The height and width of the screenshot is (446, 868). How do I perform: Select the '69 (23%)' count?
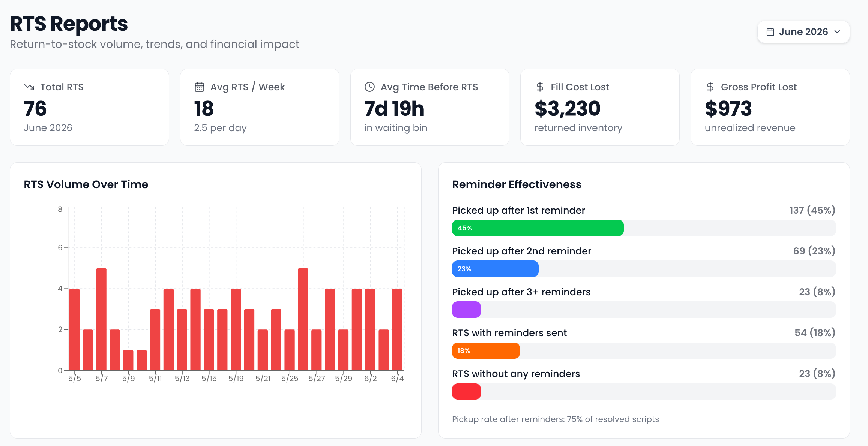tap(814, 251)
